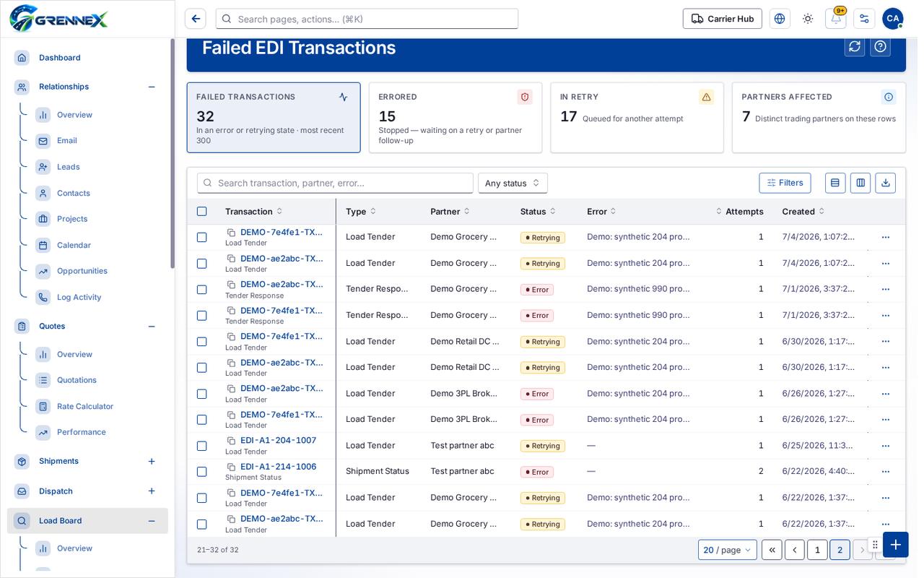The image size is (924, 578).
Task: Check the select-all checkbox in table header
Action: point(201,212)
